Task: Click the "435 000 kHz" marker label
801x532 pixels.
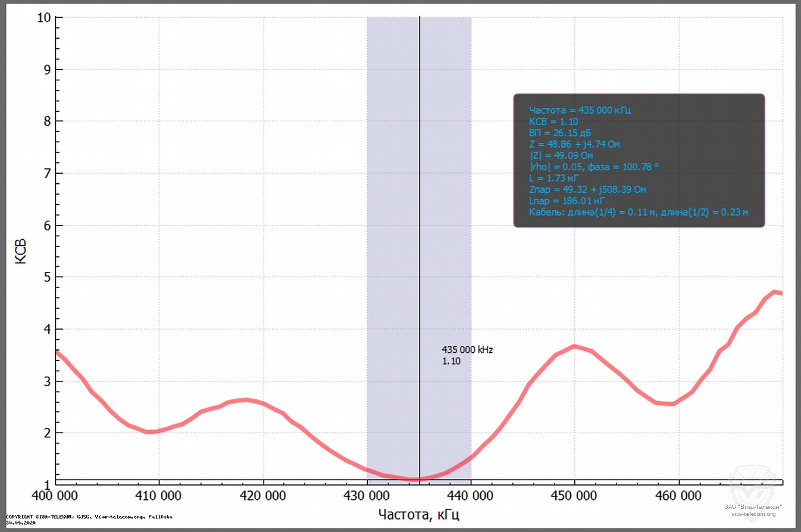Action: coord(467,350)
